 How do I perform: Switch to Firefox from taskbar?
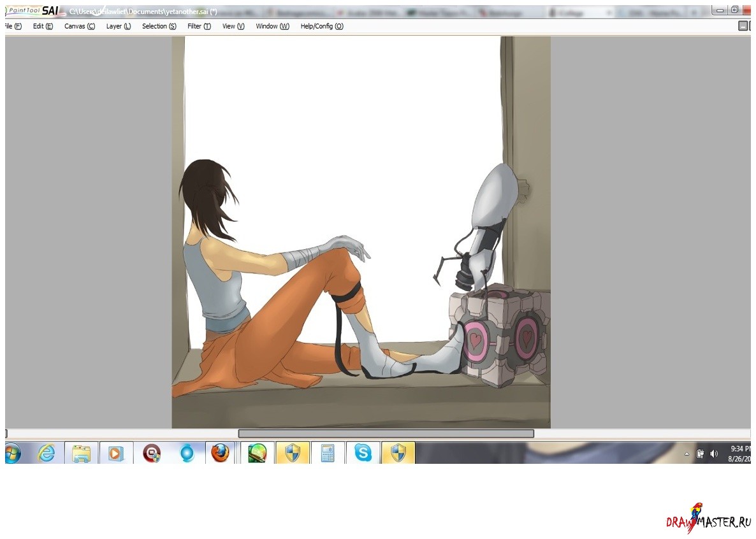(221, 453)
